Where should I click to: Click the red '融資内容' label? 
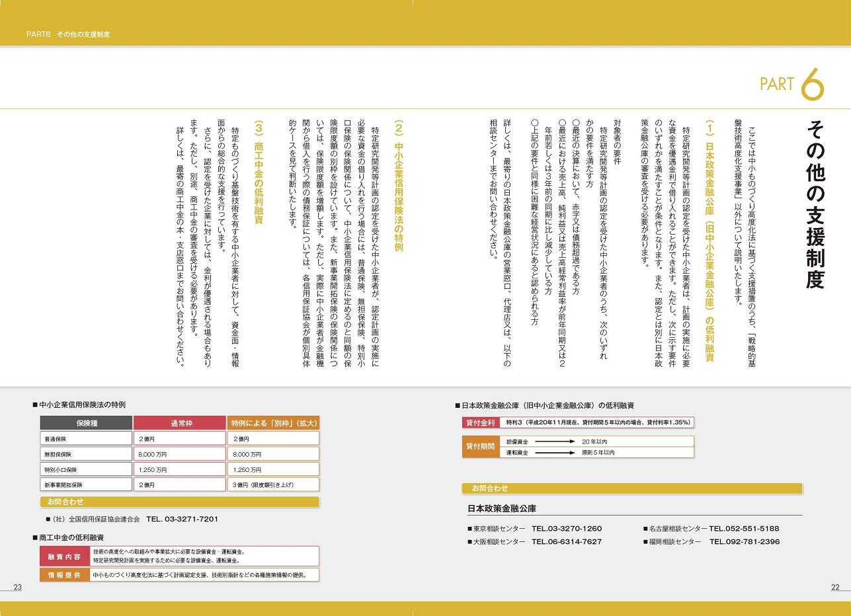pyautogui.click(x=64, y=556)
